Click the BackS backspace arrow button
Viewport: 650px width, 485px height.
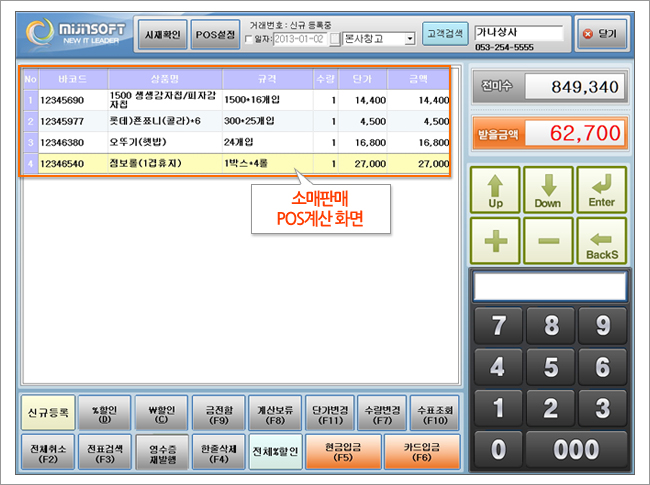[601, 241]
